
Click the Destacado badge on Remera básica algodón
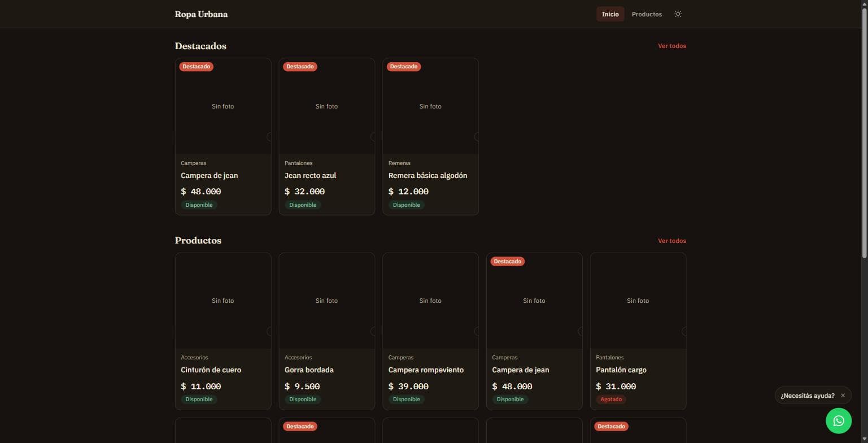pyautogui.click(x=404, y=67)
